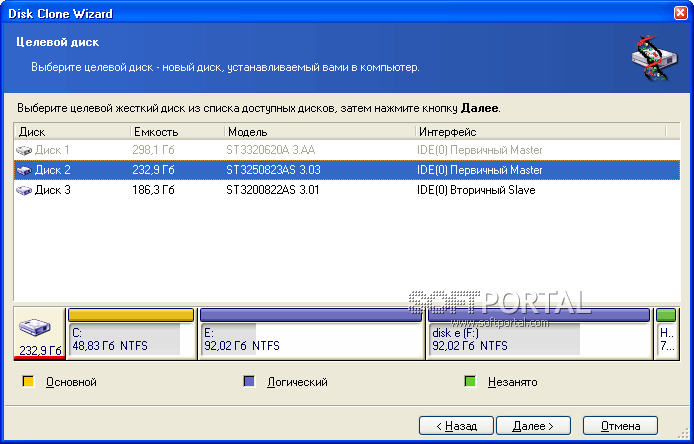Click the Основной legend label
The height and width of the screenshot is (444, 694).
[71, 382]
